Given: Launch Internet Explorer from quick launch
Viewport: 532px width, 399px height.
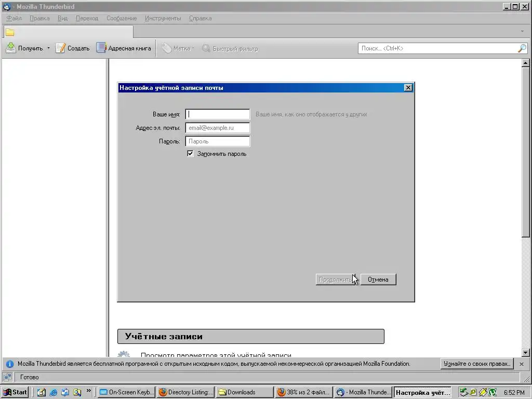Looking at the screenshot, I should click(x=54, y=392).
